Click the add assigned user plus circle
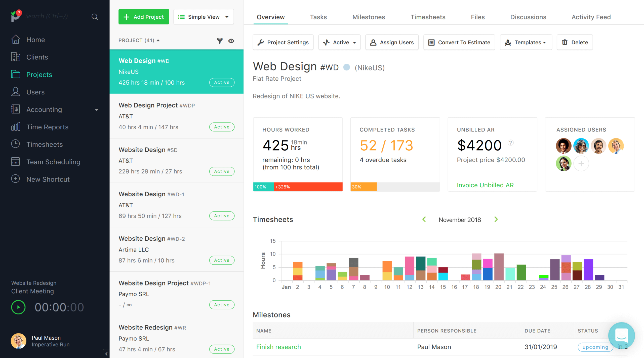Image resolution: width=644 pixels, height=358 pixels. click(581, 164)
